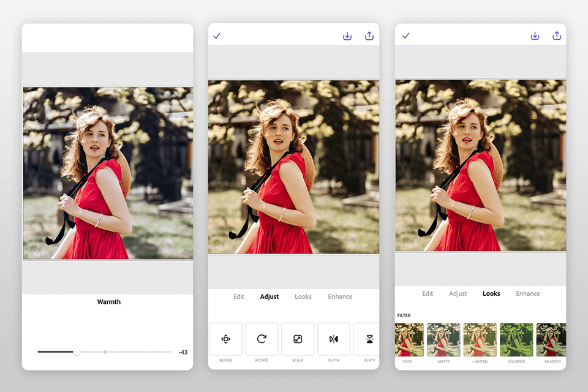This screenshot has width=588, height=392.
Task: Click the Warmth slider handle
Action: (x=77, y=352)
